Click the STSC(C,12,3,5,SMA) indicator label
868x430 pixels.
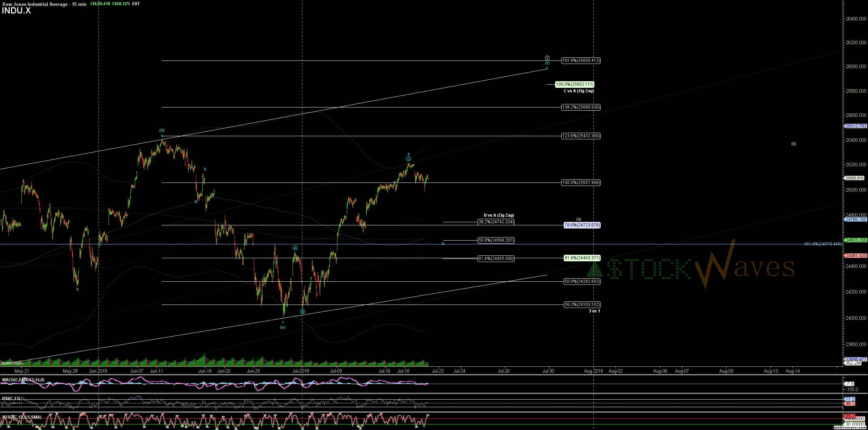click(21, 417)
